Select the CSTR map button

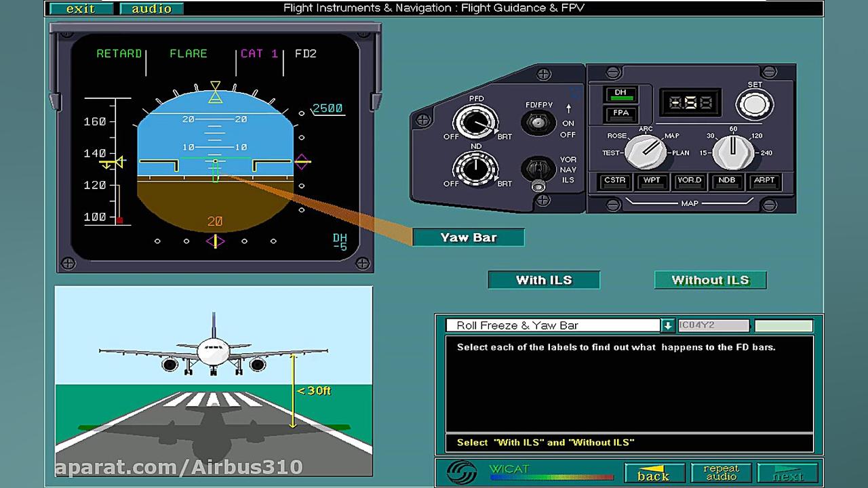pos(614,181)
